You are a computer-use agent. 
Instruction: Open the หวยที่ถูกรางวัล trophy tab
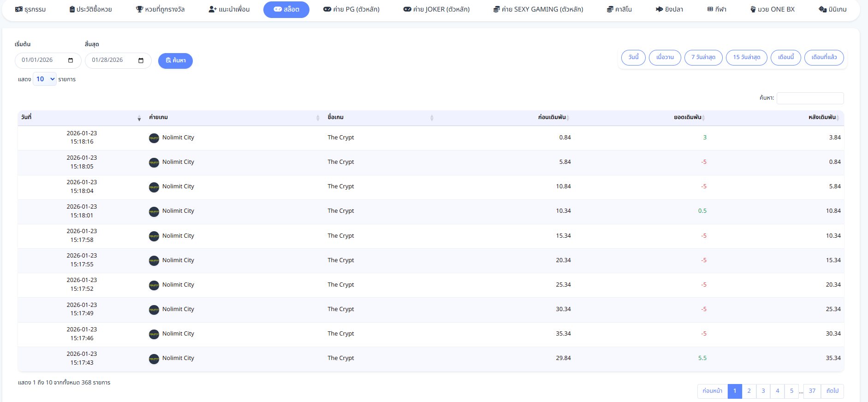(x=160, y=9)
